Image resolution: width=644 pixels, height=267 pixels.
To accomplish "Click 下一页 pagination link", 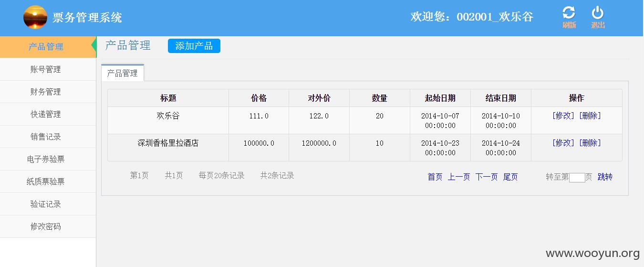I will (487, 177).
